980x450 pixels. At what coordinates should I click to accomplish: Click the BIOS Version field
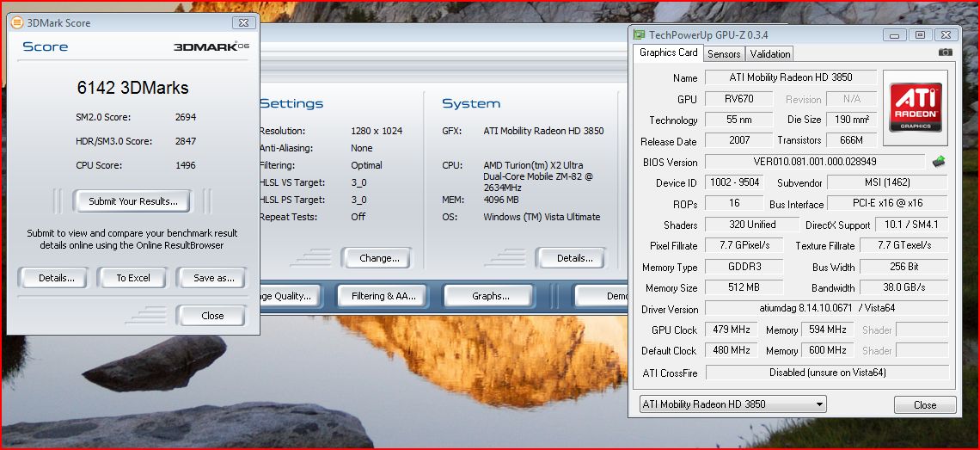pos(815,162)
